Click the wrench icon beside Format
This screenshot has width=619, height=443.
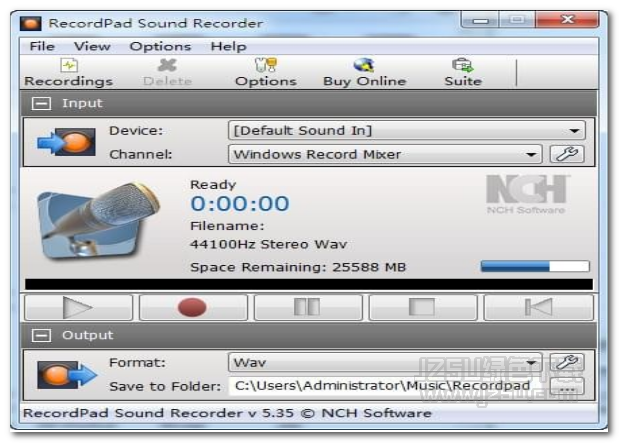[567, 362]
